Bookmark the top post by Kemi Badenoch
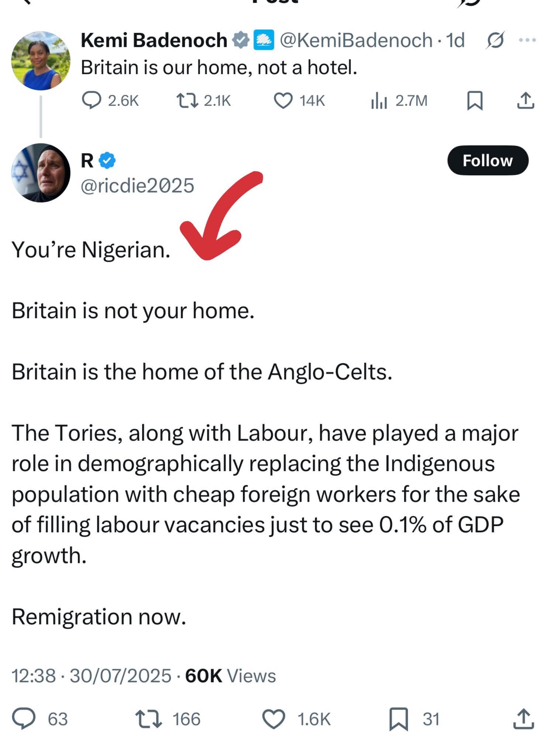550x756 pixels. (x=474, y=100)
